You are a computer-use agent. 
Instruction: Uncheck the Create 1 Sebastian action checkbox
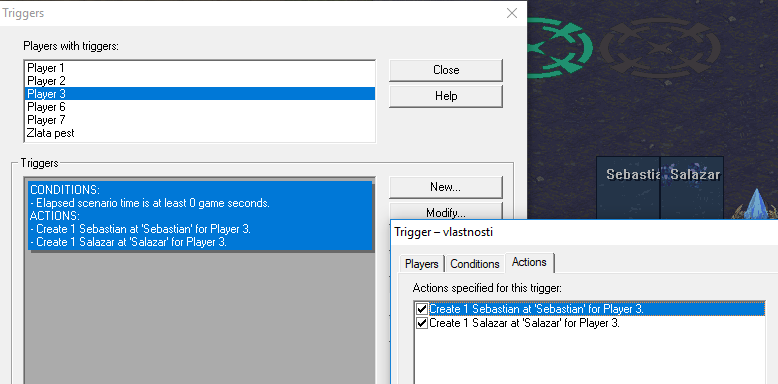(422, 309)
